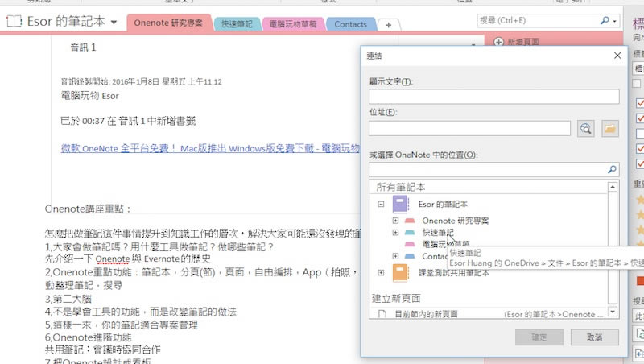Click the 取消 cancel button
Screen dimensions: 644x364
click(x=594, y=337)
